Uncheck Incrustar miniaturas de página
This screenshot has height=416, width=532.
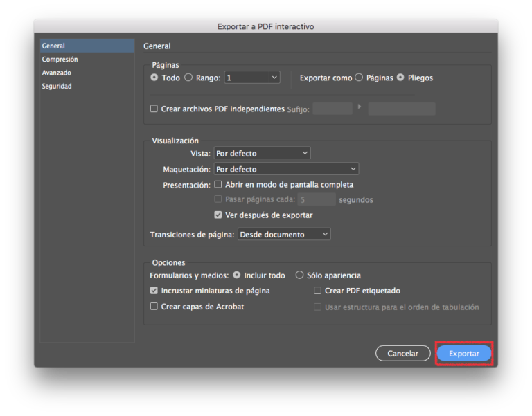point(154,291)
